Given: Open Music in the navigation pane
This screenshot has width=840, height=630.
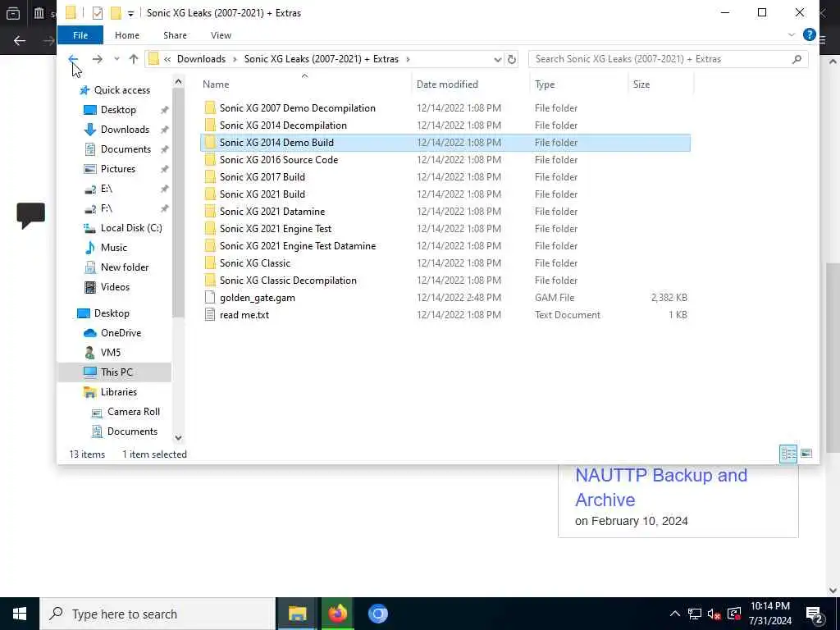Looking at the screenshot, I should [x=113, y=248].
